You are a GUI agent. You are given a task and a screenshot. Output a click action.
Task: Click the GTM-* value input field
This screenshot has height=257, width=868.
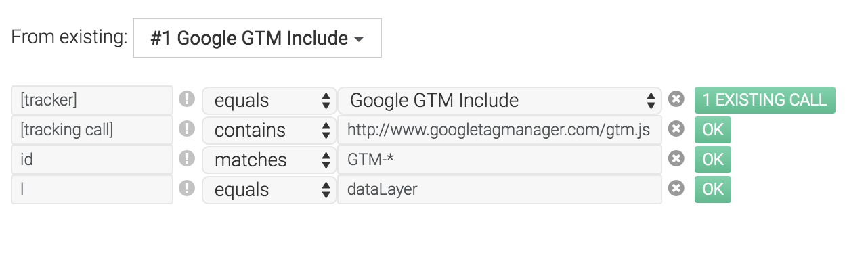[x=500, y=160]
